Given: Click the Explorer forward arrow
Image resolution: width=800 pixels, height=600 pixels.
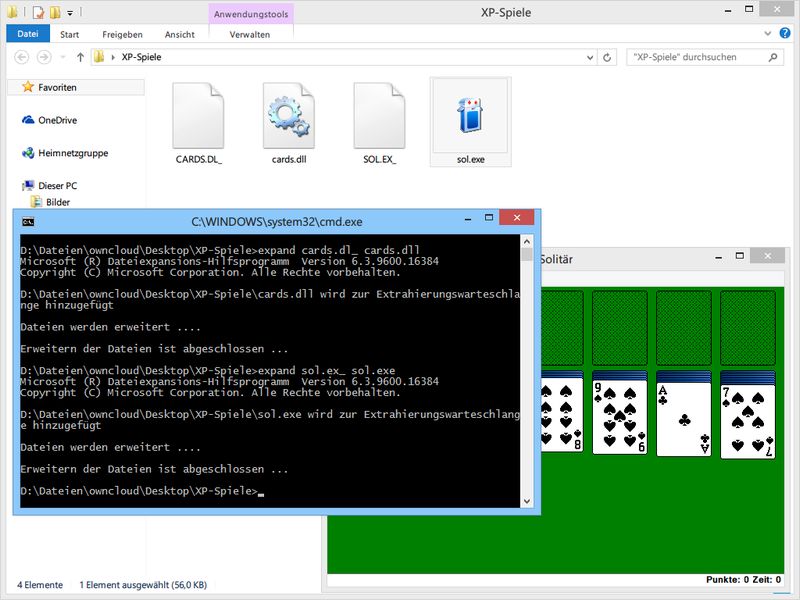Looking at the screenshot, I should [x=44, y=57].
